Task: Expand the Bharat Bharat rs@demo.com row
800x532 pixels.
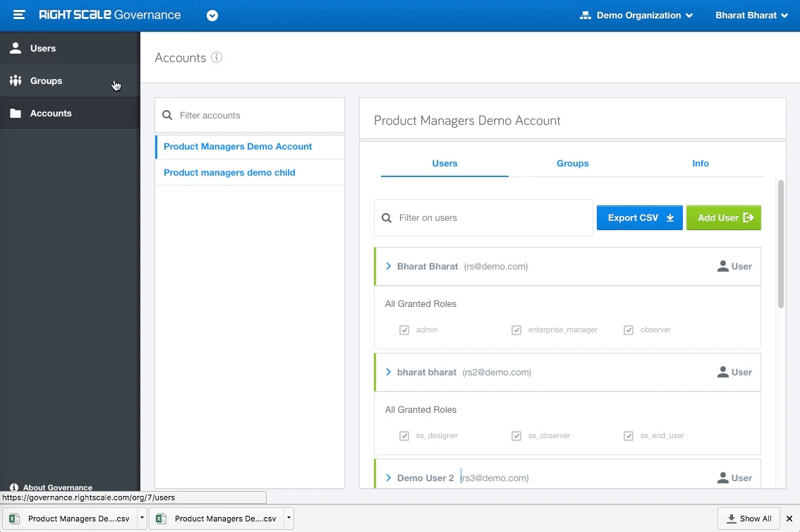Action: pyautogui.click(x=388, y=266)
